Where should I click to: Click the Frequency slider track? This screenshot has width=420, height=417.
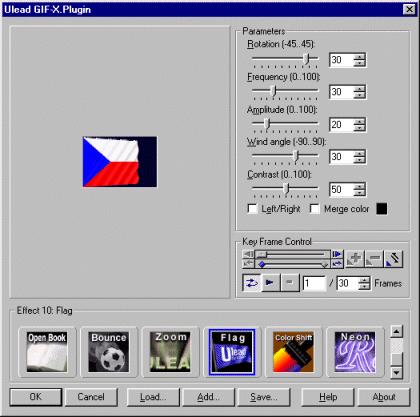pyautogui.click(x=285, y=91)
